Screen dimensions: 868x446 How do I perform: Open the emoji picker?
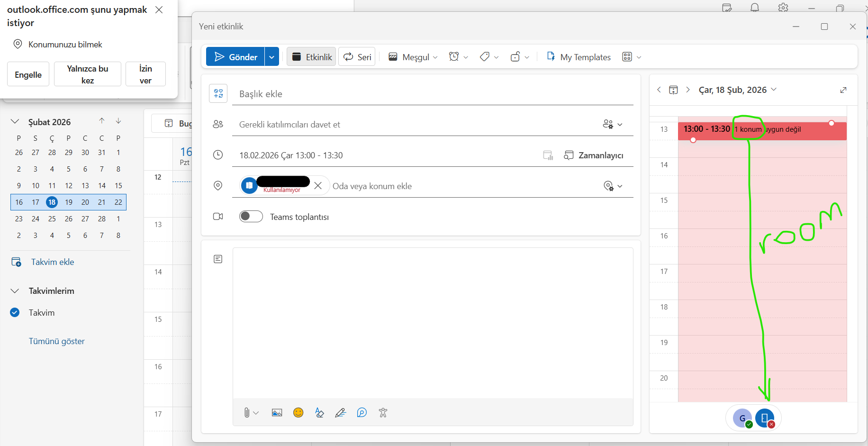click(298, 413)
